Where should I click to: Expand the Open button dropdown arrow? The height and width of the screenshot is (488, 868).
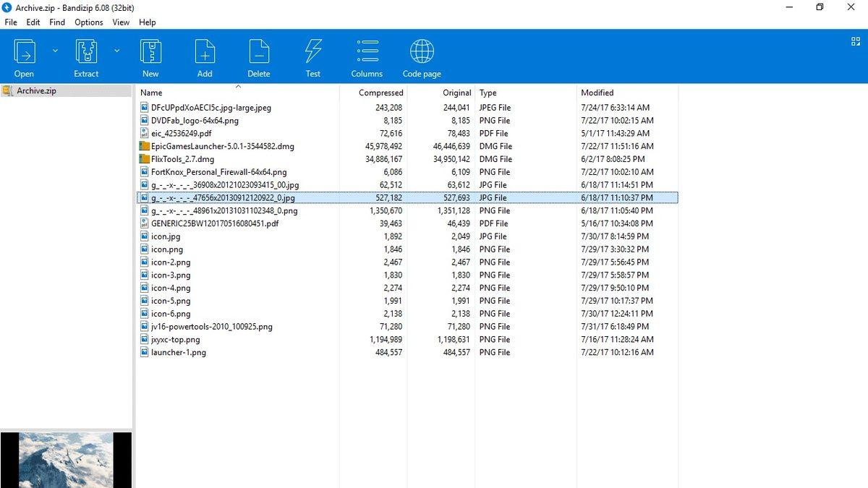[54, 51]
